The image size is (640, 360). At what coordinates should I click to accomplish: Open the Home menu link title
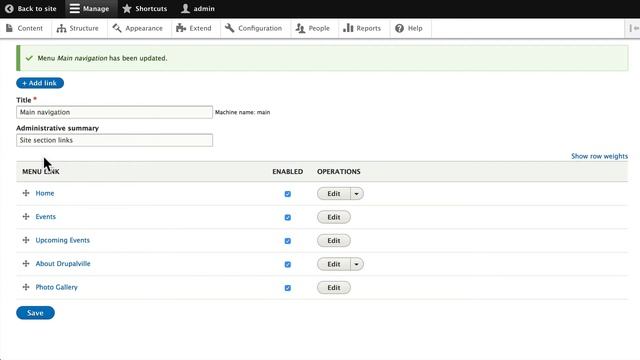pyautogui.click(x=45, y=193)
